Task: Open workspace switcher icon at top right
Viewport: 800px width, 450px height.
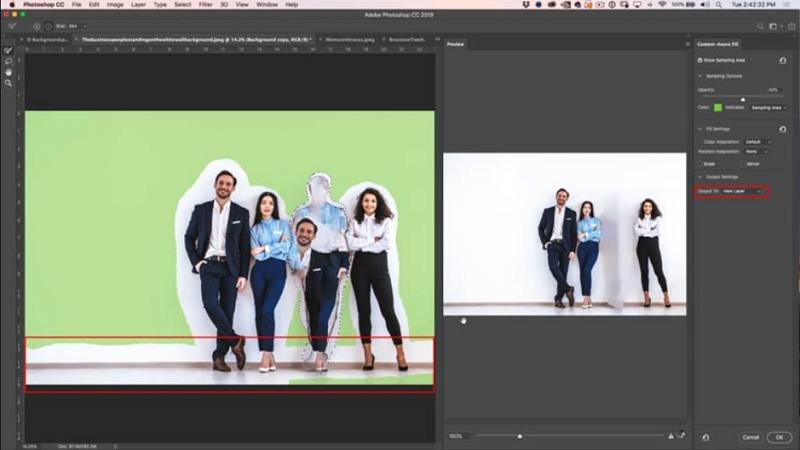Action: pyautogui.click(x=773, y=26)
